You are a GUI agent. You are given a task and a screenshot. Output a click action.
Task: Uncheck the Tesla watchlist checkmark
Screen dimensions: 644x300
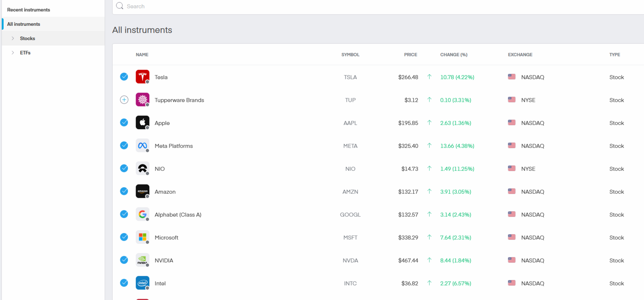(x=124, y=77)
